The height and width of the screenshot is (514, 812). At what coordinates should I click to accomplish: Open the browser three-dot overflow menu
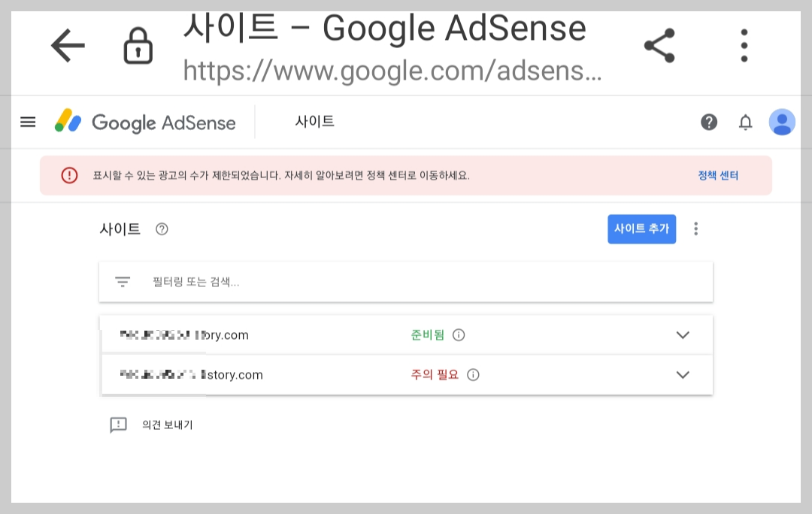[x=744, y=46]
